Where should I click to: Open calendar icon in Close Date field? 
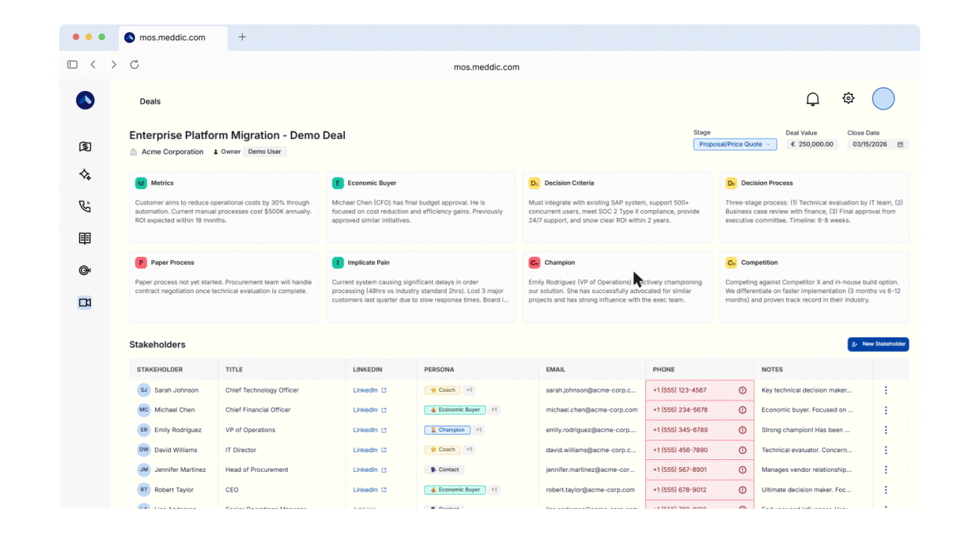tap(900, 144)
